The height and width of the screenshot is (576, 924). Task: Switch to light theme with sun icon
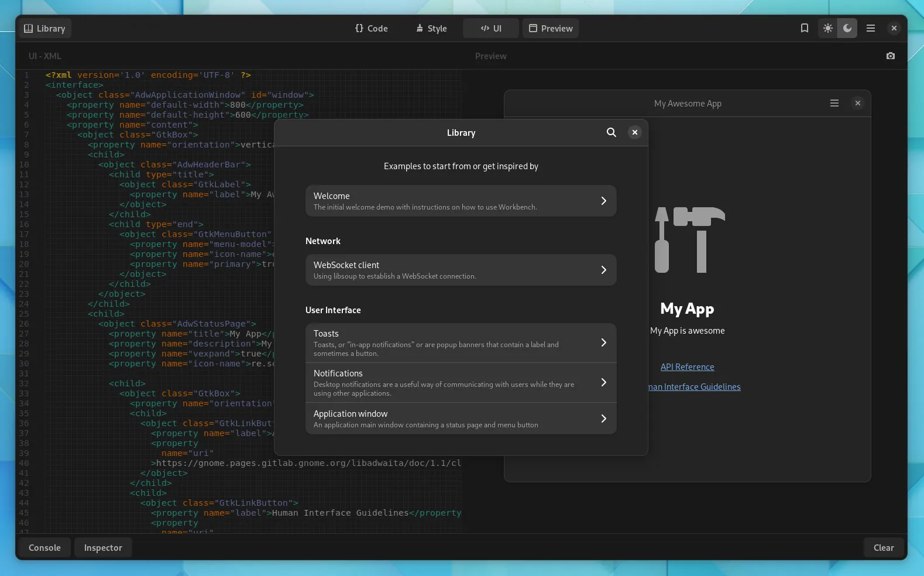(827, 28)
